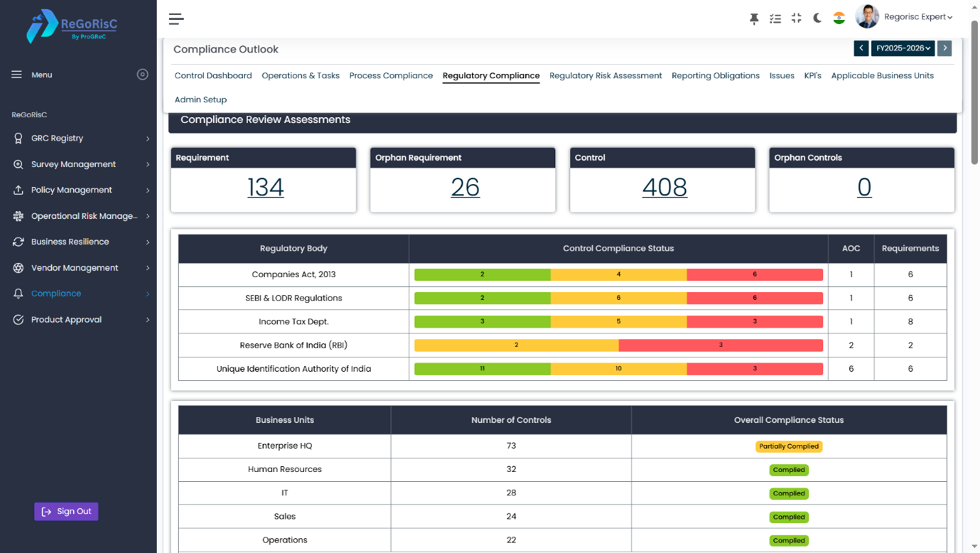Click the ReGoRisC logo
This screenshot has width=980, height=553.
click(x=72, y=26)
